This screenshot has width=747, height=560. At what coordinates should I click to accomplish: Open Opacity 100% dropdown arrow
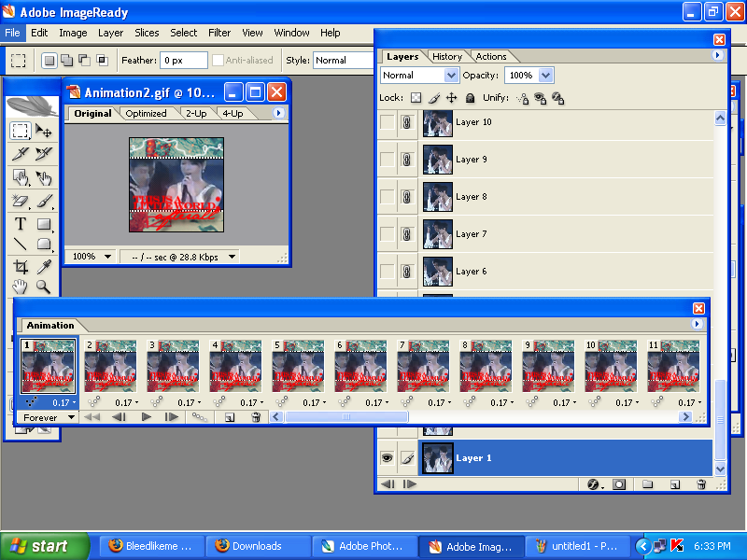click(x=546, y=76)
